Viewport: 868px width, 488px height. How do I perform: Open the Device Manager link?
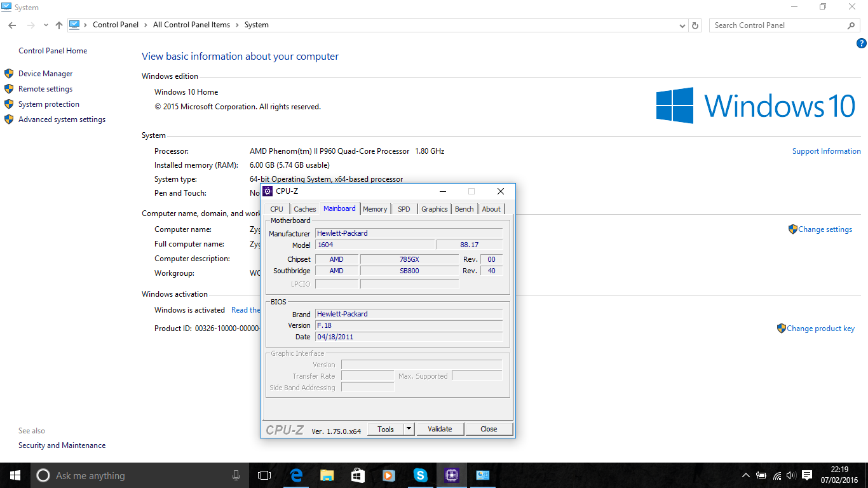(x=45, y=74)
